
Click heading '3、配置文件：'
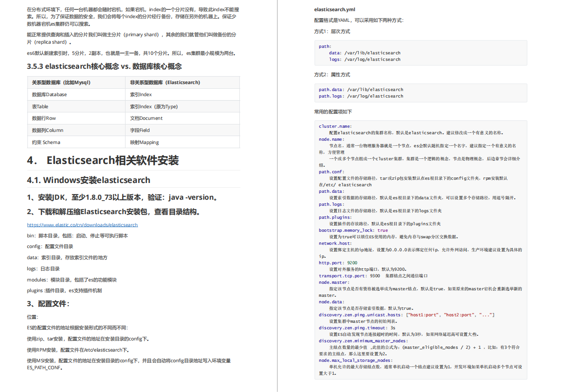(48, 304)
